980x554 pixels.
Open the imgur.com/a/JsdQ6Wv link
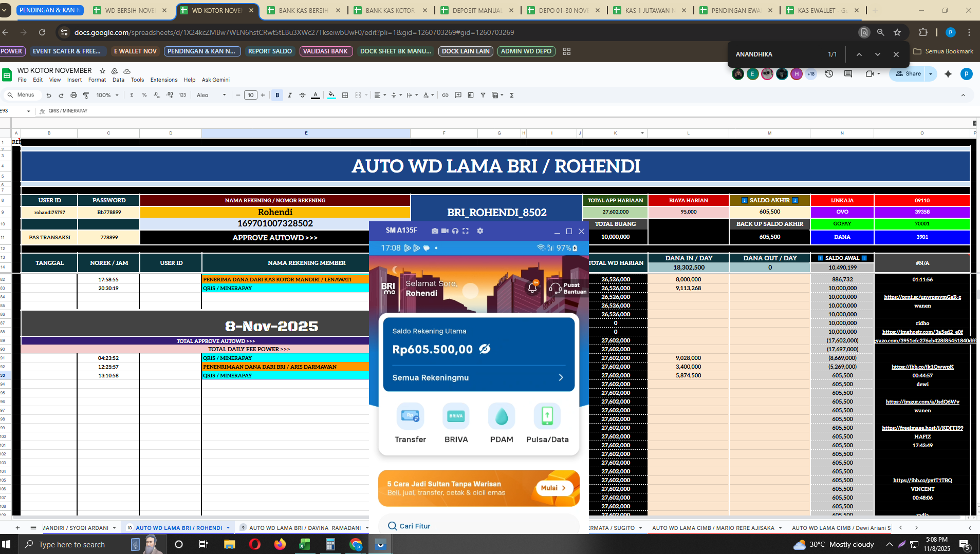[922, 402]
